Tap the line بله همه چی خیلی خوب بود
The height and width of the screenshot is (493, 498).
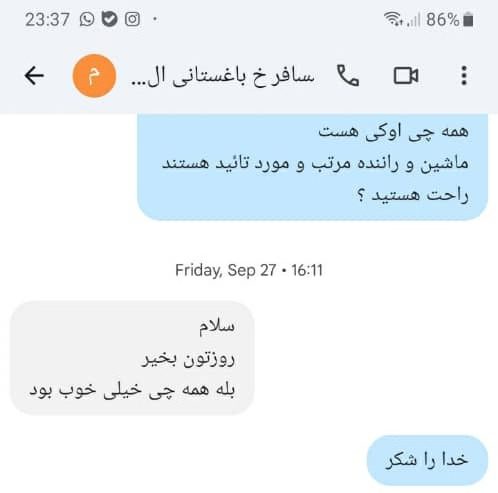[132, 389]
